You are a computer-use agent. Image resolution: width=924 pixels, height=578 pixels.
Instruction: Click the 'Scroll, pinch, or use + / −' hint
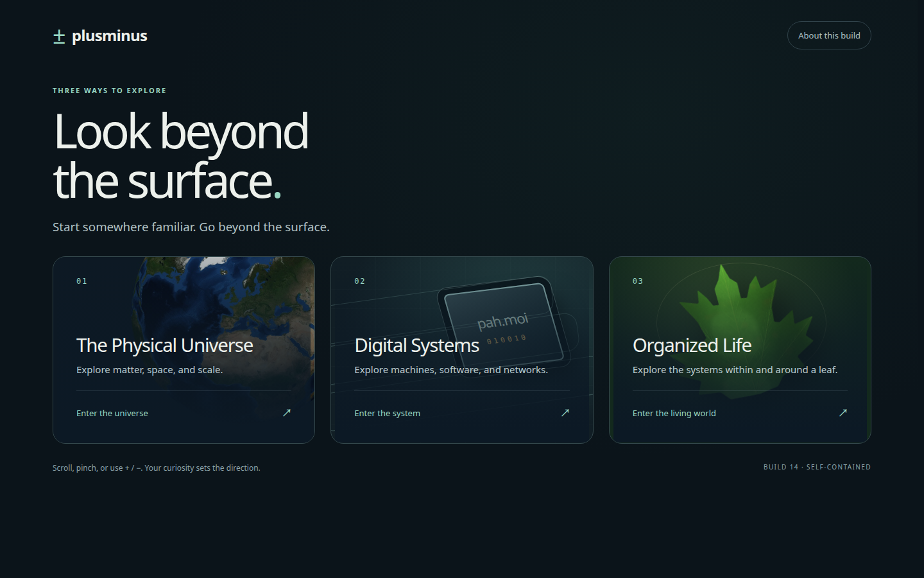[156, 468]
